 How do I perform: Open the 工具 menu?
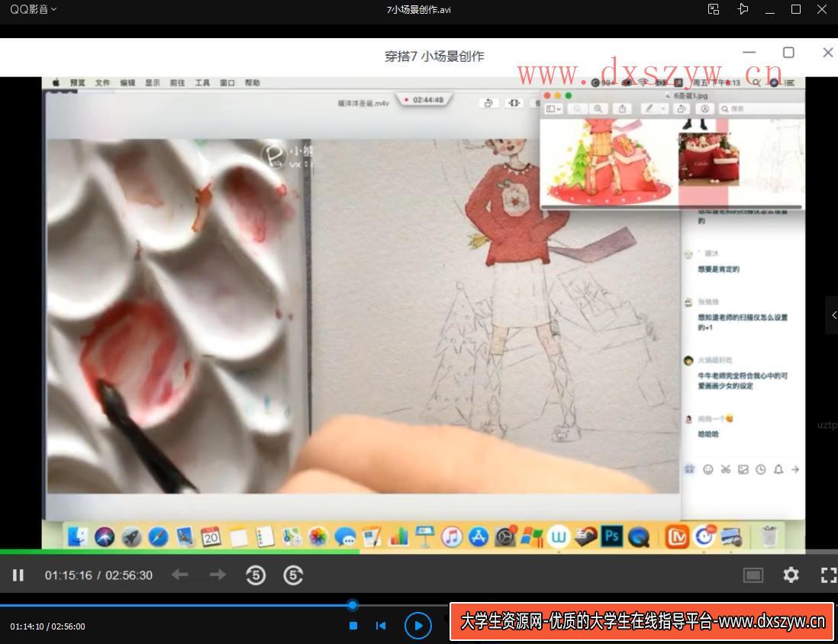coord(202,83)
